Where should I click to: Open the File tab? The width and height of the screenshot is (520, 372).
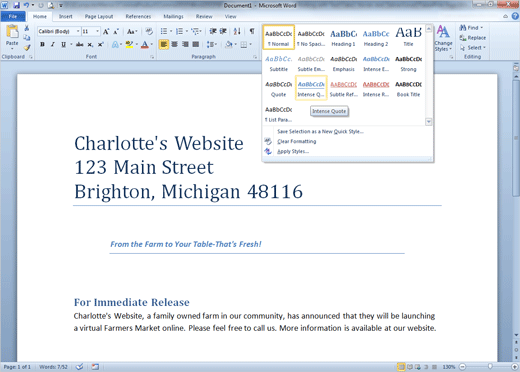tap(13, 16)
